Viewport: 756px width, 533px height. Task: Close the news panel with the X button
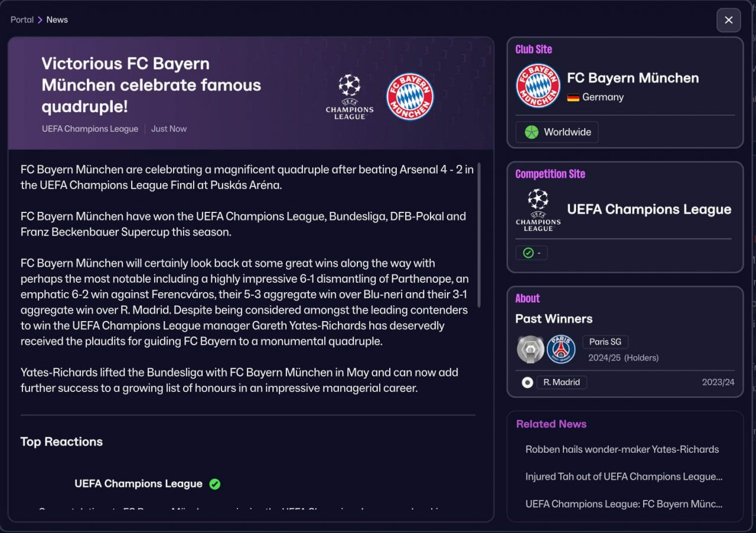(x=728, y=20)
